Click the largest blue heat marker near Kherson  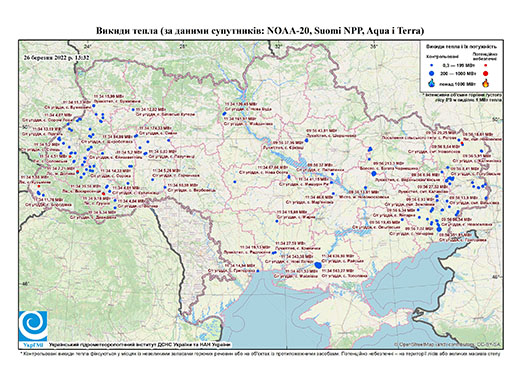[318, 265]
